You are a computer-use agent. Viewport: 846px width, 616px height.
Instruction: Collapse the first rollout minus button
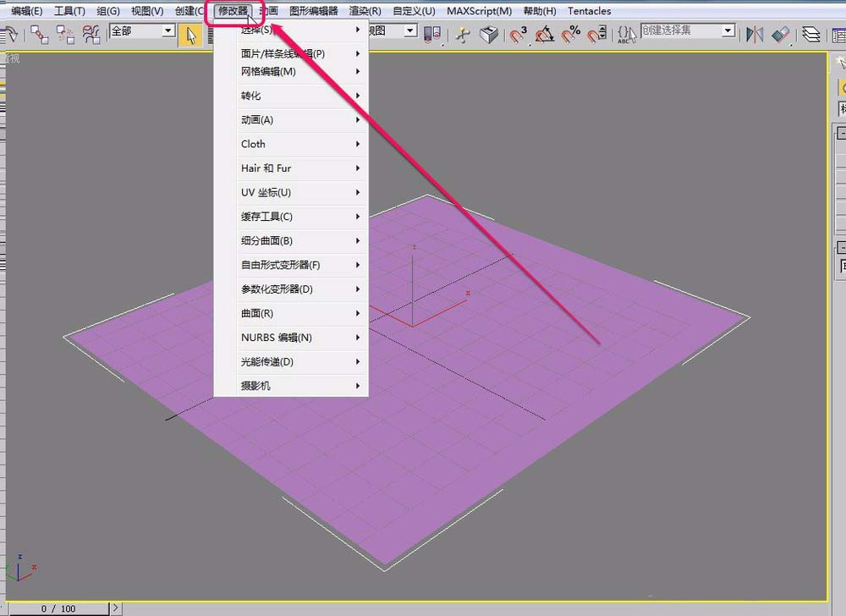point(841,134)
